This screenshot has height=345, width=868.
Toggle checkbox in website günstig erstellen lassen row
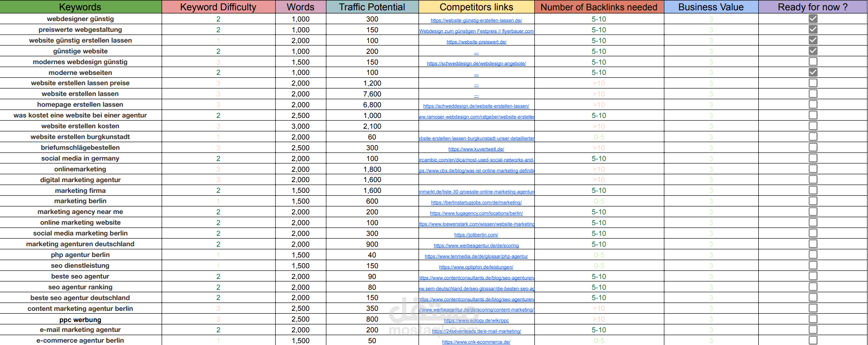click(x=813, y=40)
